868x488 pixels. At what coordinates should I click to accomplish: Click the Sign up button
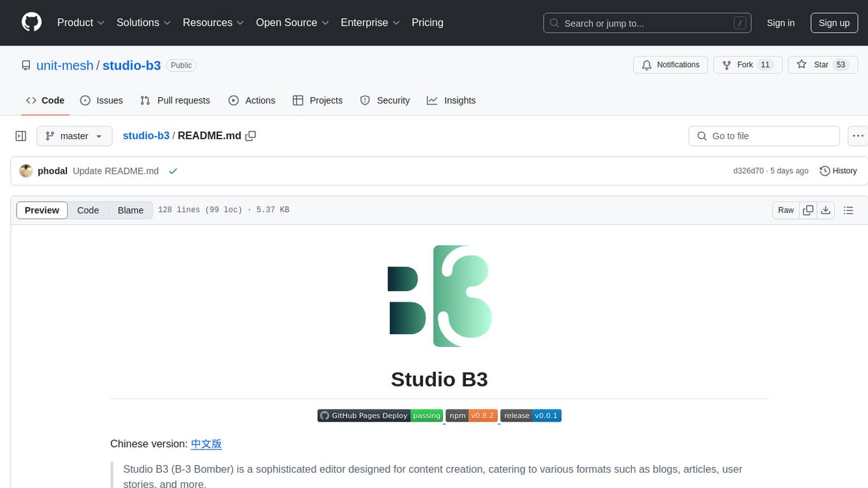pos(834,23)
